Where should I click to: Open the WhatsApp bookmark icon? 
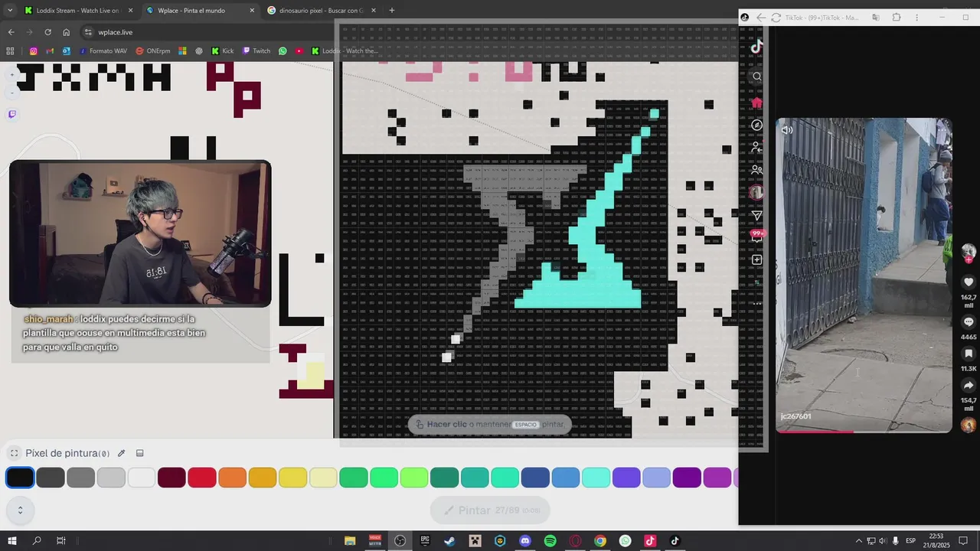[283, 51]
